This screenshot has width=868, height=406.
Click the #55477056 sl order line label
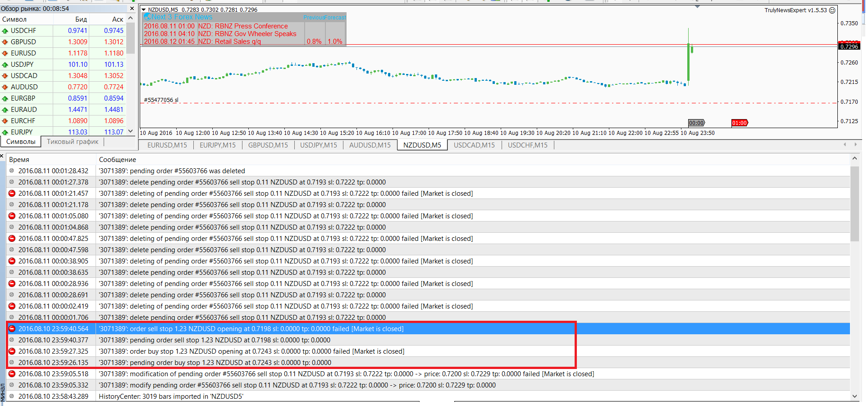tap(161, 100)
